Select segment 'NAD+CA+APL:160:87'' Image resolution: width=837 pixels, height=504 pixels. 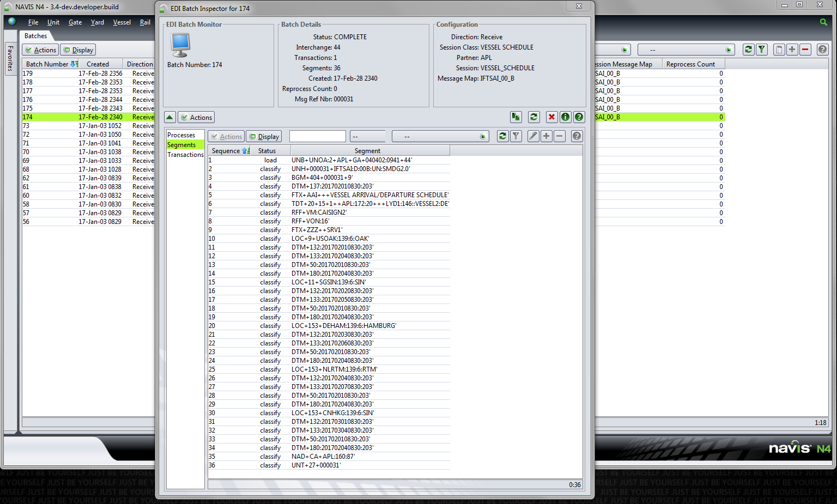click(x=329, y=457)
